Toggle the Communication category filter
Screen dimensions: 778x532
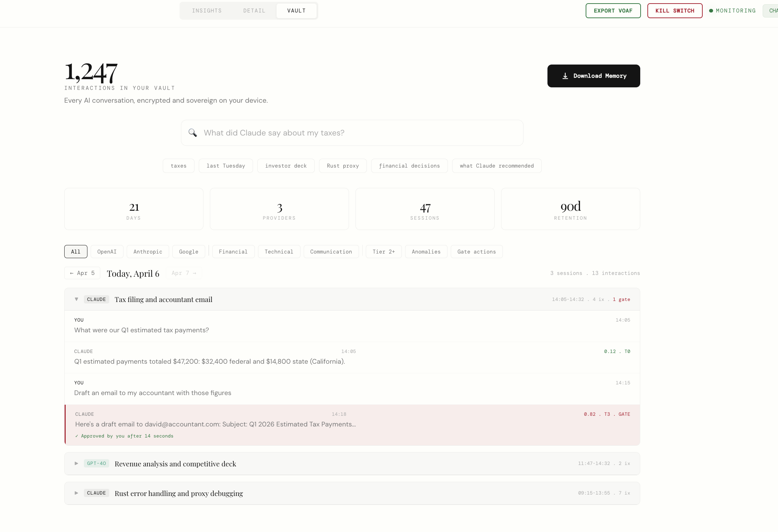click(x=331, y=252)
